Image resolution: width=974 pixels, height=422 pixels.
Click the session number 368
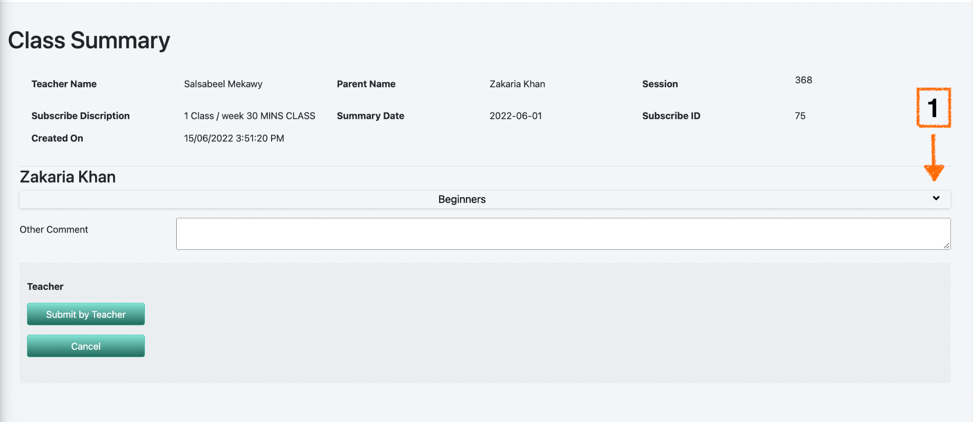click(x=803, y=80)
